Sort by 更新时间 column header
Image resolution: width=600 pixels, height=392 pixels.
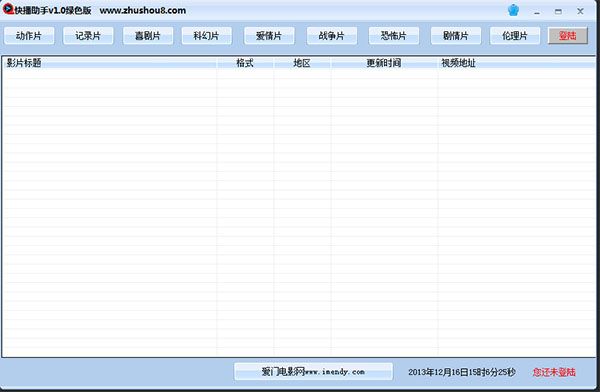[384, 63]
